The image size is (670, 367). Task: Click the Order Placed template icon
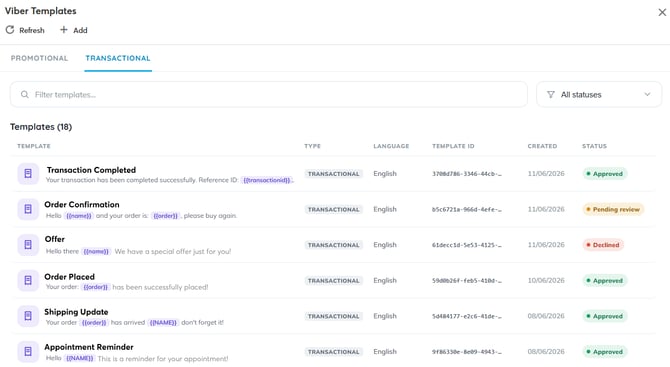28,280
